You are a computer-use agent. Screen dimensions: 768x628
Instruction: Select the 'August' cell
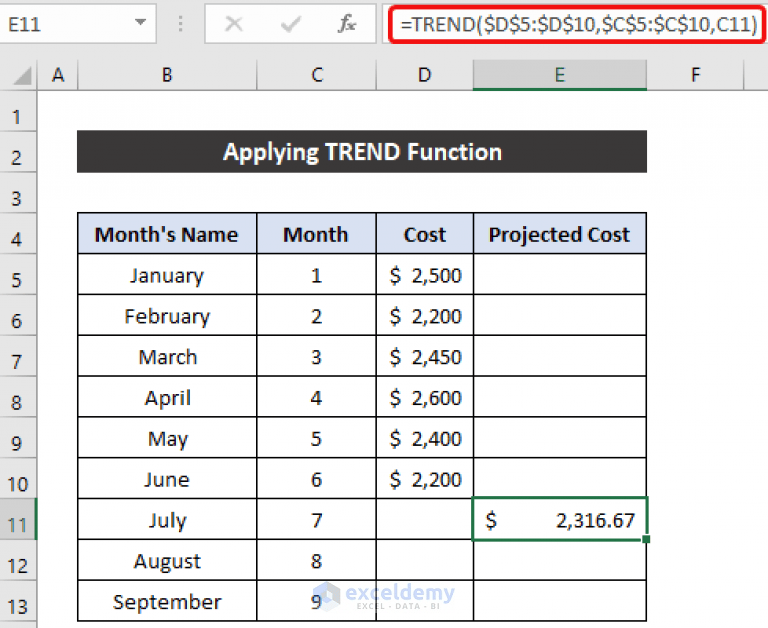[167, 560]
